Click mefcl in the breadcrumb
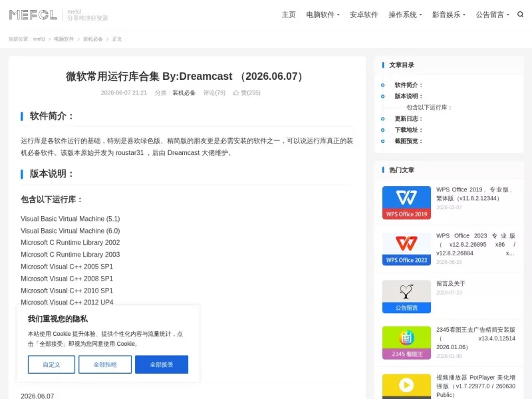Image resolution: width=532 pixels, height=399 pixels. coord(39,39)
